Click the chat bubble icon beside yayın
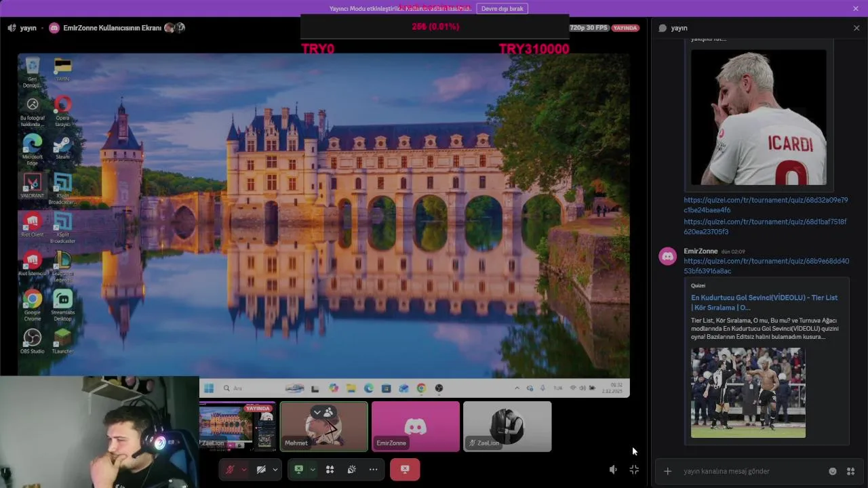Image resolution: width=868 pixels, height=488 pixels. click(x=663, y=28)
